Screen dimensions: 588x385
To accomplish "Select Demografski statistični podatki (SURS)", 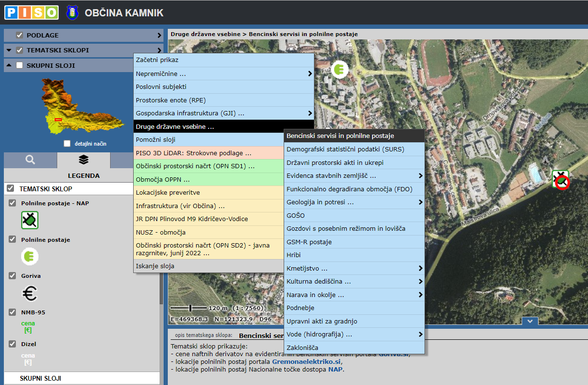I will pos(345,149).
